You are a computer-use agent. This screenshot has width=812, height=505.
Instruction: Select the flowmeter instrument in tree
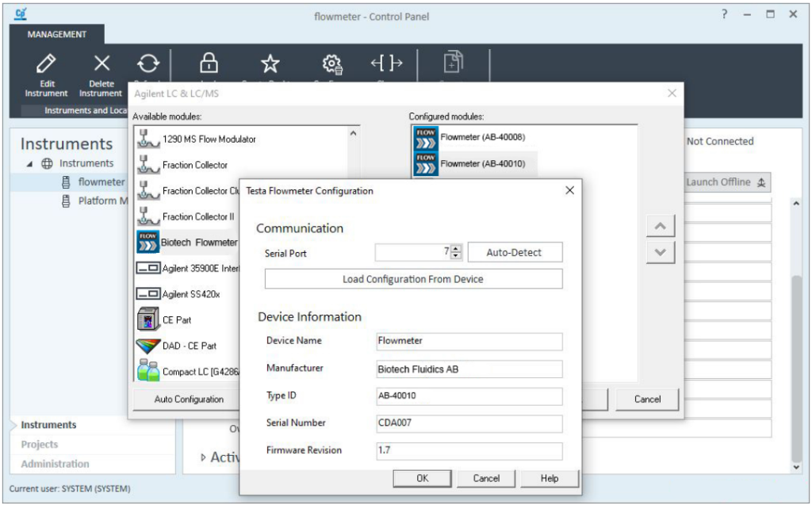pyautogui.click(x=101, y=182)
